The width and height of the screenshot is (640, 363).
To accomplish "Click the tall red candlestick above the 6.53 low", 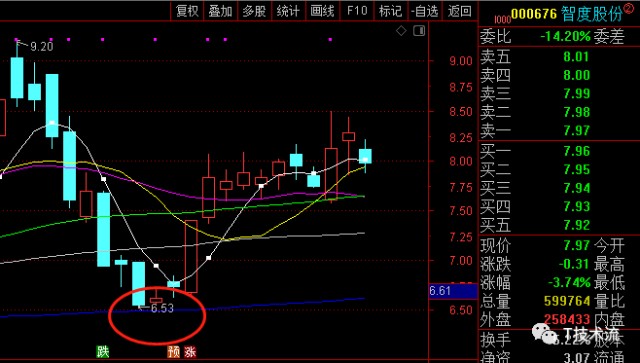I will (191, 256).
